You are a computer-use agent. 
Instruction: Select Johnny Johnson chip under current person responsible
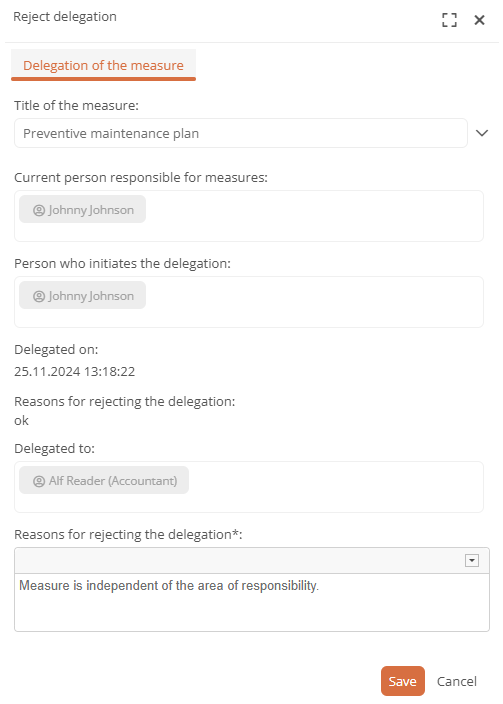(x=83, y=209)
